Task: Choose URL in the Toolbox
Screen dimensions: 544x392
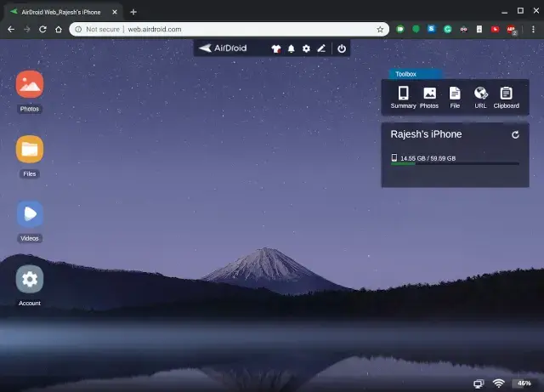Action: click(x=480, y=98)
